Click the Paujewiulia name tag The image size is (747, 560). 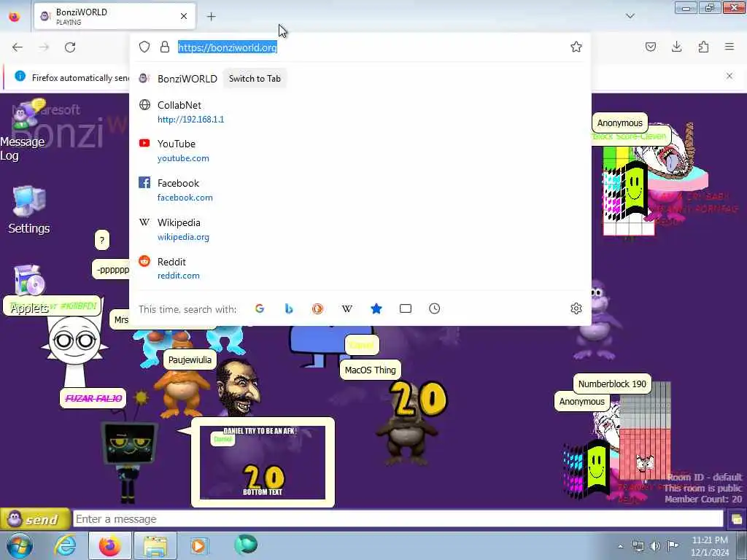click(190, 360)
